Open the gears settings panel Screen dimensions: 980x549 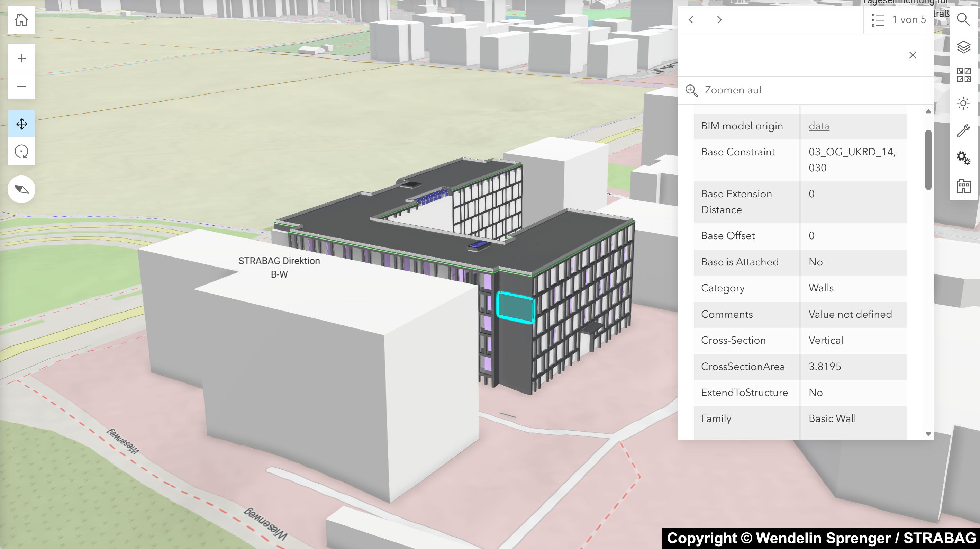[x=963, y=158]
